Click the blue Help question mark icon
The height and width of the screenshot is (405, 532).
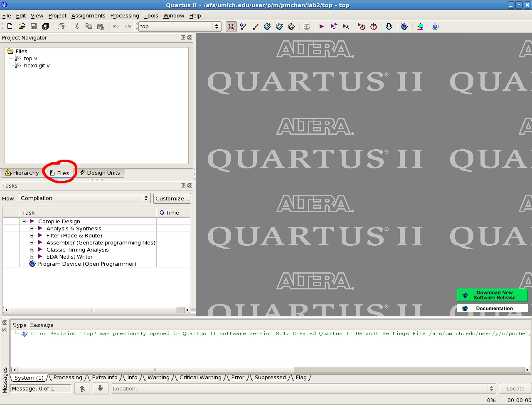tap(435, 27)
